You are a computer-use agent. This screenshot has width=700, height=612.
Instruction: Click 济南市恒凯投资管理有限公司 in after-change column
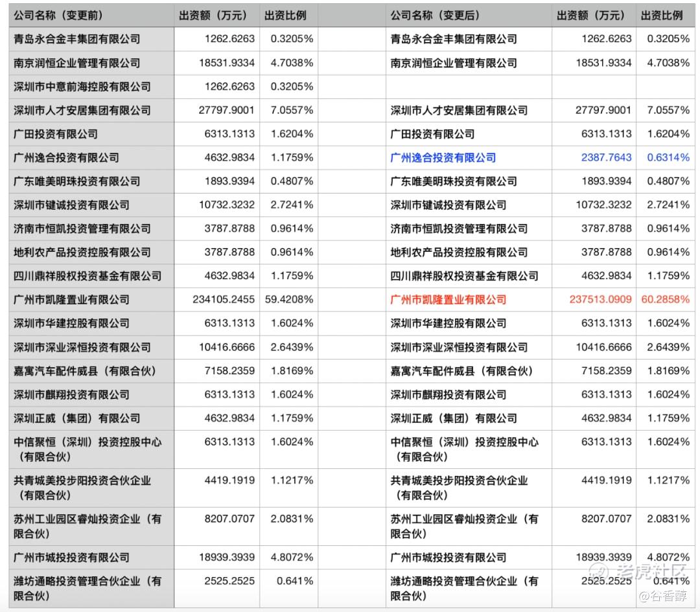coord(459,229)
